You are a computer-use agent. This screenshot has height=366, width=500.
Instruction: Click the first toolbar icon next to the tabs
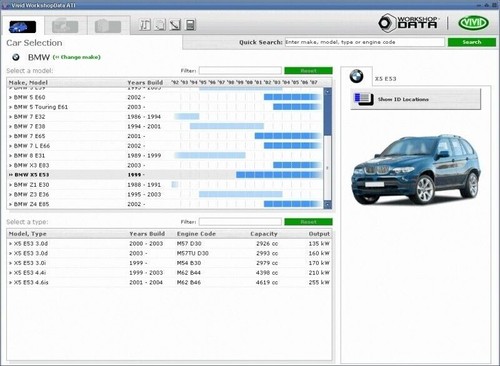point(145,25)
